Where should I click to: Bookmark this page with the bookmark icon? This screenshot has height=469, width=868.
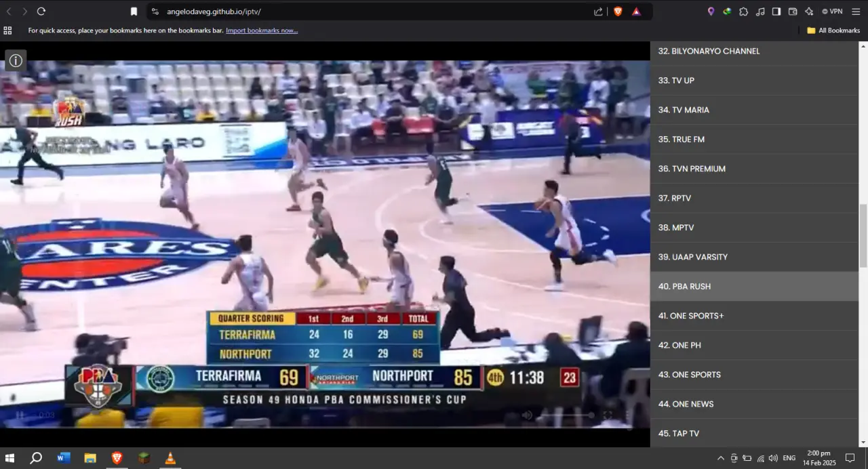coord(134,12)
